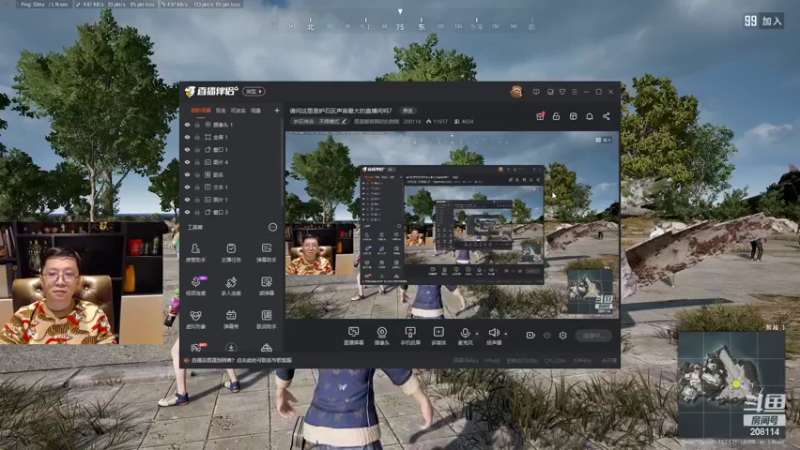The image size is (800, 450).
Task: Add a 多媒体 source
Action: click(x=438, y=336)
